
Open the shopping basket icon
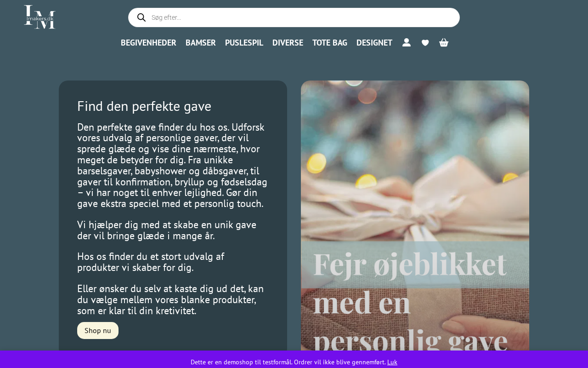pos(444,42)
